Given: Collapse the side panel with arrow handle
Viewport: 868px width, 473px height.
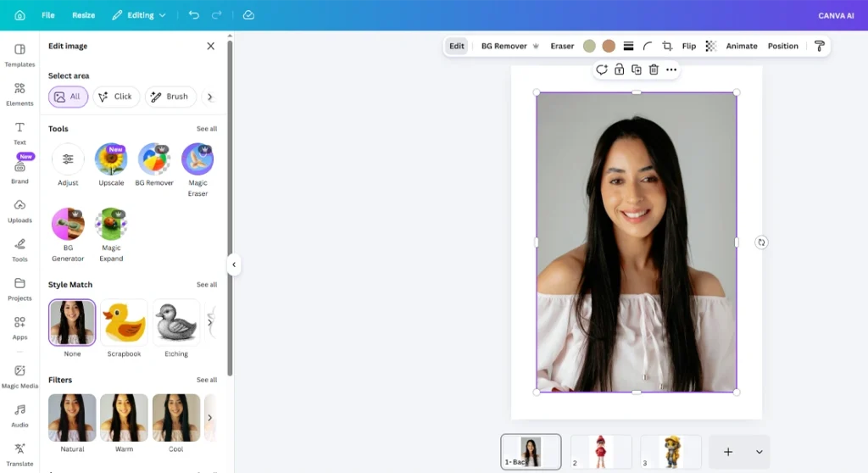Looking at the screenshot, I should (x=234, y=264).
